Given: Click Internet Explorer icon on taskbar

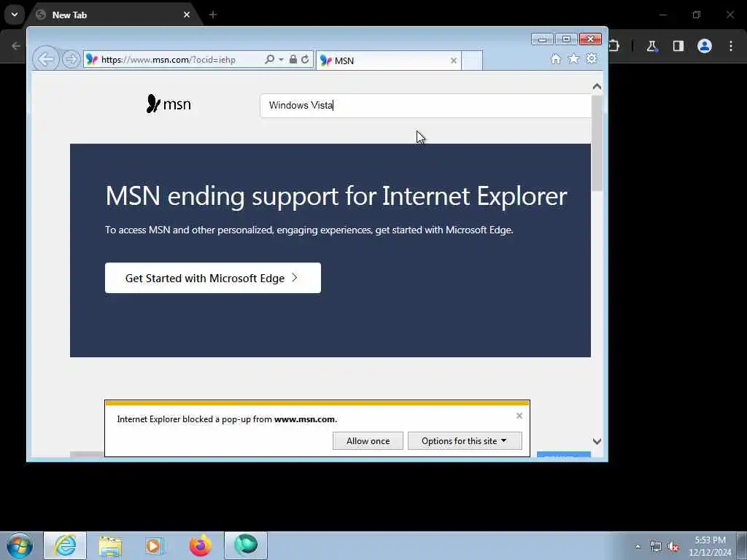Looking at the screenshot, I should (65, 545).
